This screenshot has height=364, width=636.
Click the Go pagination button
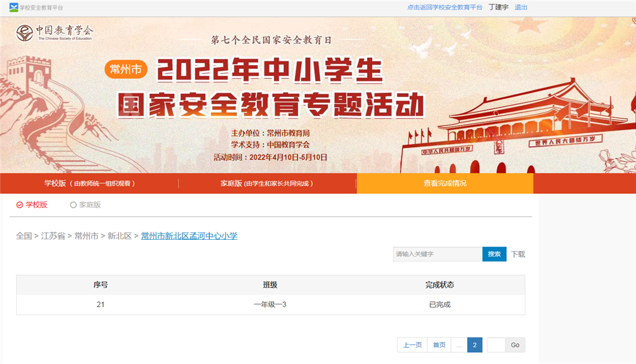[515, 345]
